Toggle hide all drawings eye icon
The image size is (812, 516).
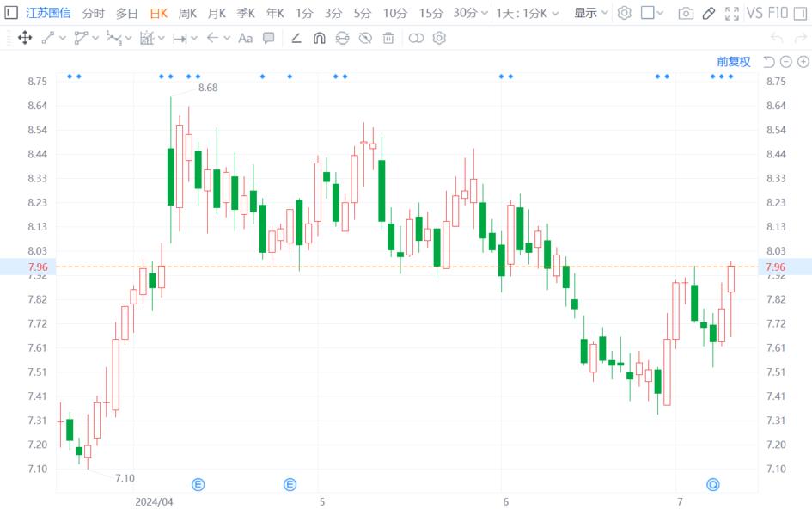365,38
